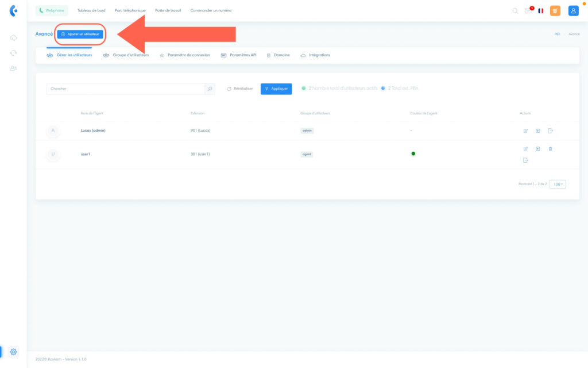Select Tableau de bord in top menu

[x=91, y=10]
